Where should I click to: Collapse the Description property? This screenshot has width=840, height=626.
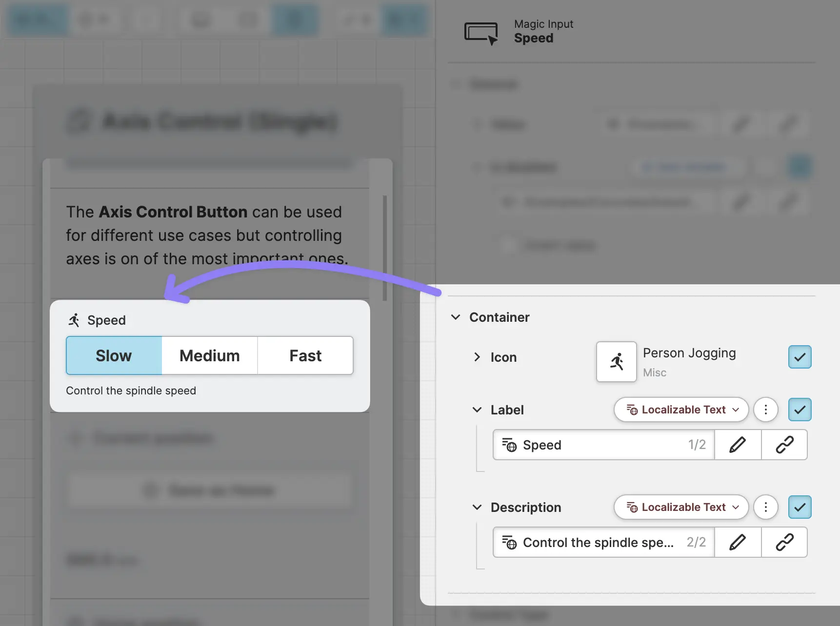[x=477, y=508]
